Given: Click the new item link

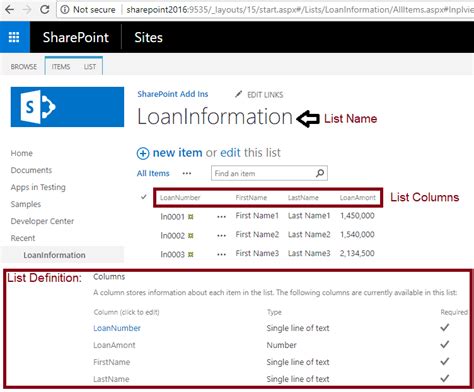Looking at the screenshot, I should click(177, 153).
